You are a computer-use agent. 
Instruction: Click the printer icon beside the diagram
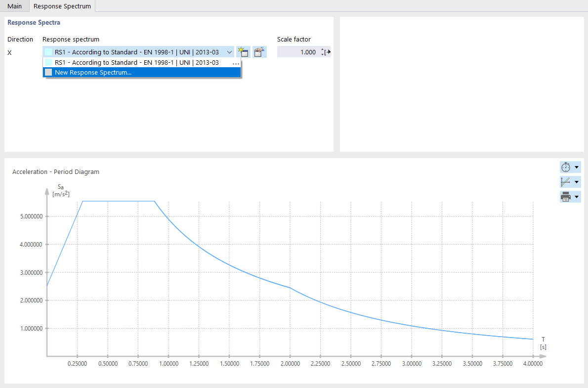tap(565, 197)
